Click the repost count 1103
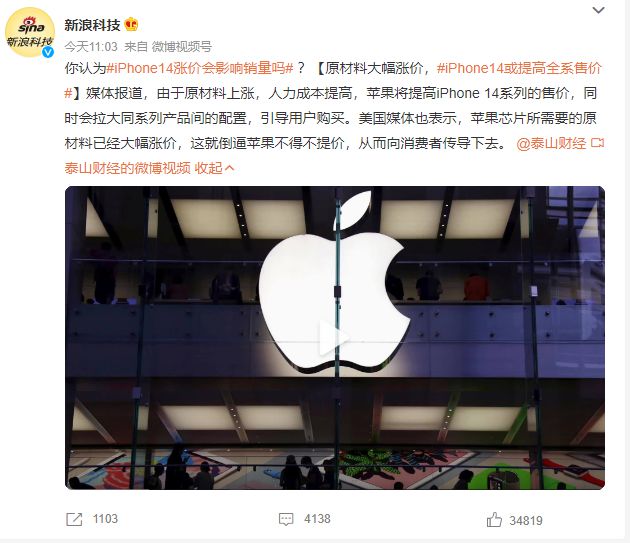 tap(105, 519)
